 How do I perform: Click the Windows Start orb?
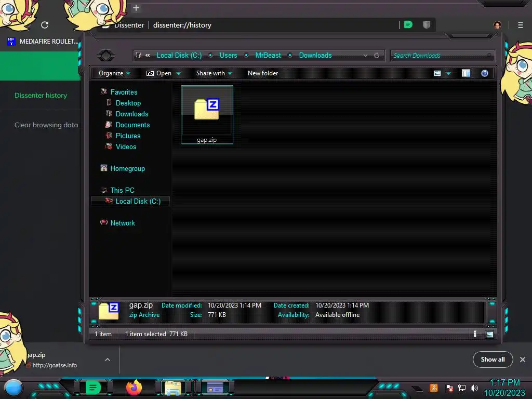[x=14, y=389]
